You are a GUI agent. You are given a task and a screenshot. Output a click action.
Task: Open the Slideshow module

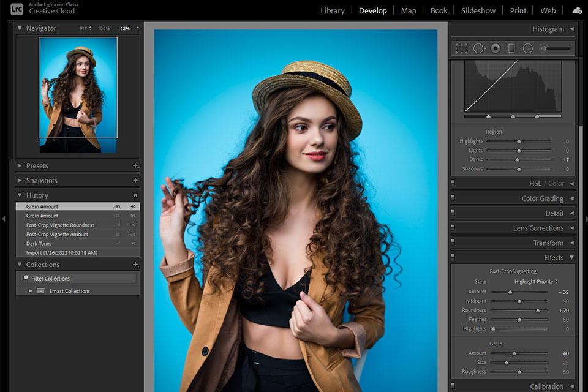(480, 10)
